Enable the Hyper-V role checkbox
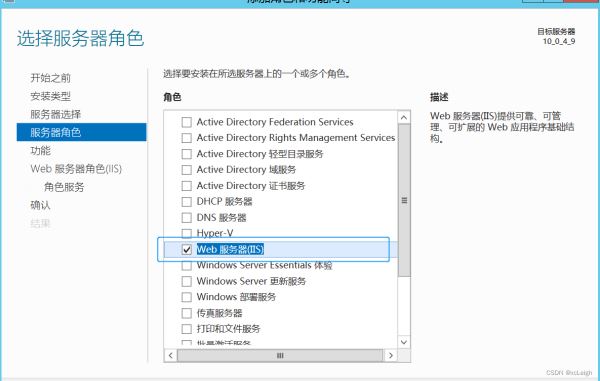The height and width of the screenshot is (381, 600). (186, 233)
